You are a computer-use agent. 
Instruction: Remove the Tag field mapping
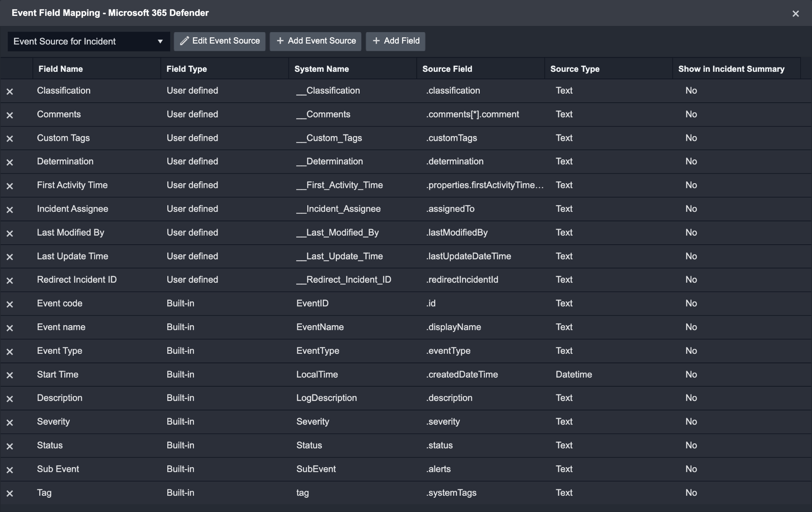[10, 494]
